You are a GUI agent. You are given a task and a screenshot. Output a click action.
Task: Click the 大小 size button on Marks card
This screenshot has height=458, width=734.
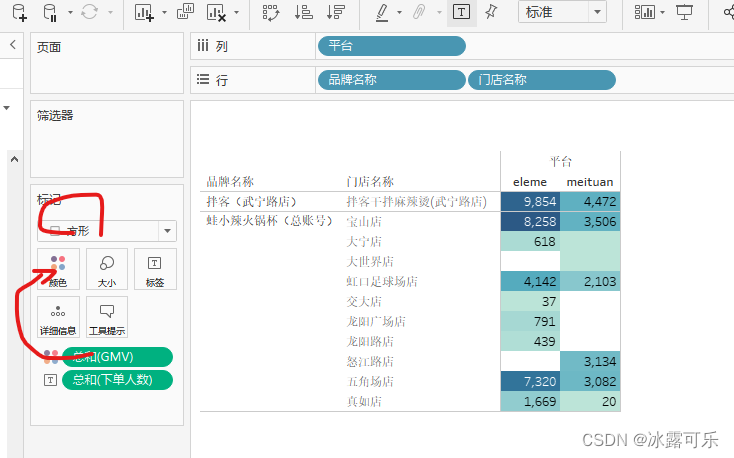[x=107, y=269]
